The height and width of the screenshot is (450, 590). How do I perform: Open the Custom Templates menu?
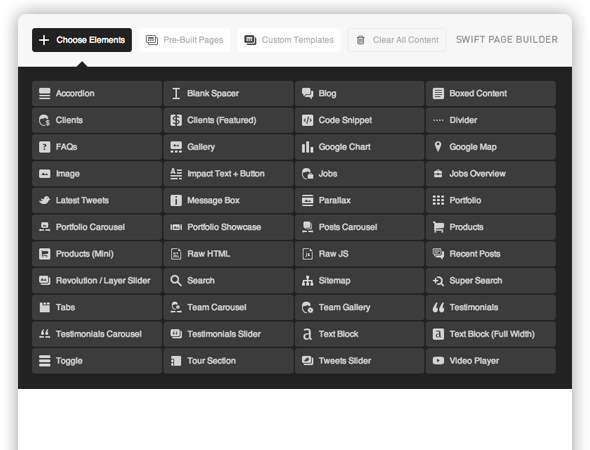(x=289, y=40)
